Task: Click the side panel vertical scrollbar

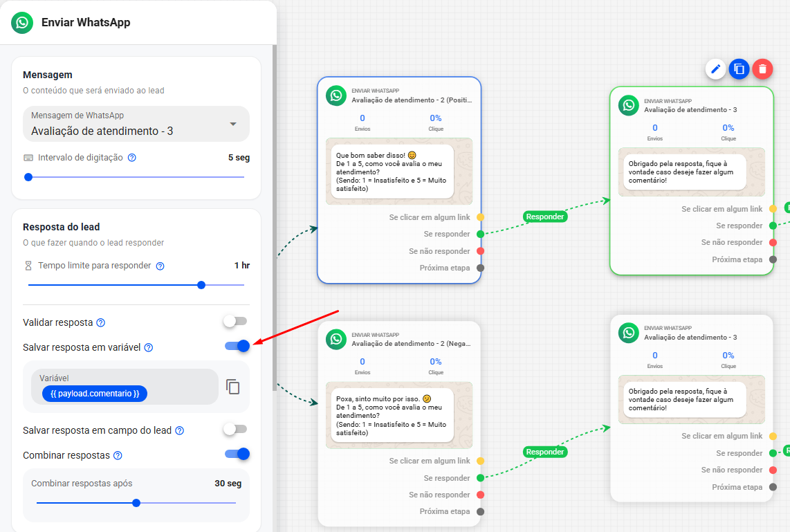Action: pyautogui.click(x=275, y=217)
